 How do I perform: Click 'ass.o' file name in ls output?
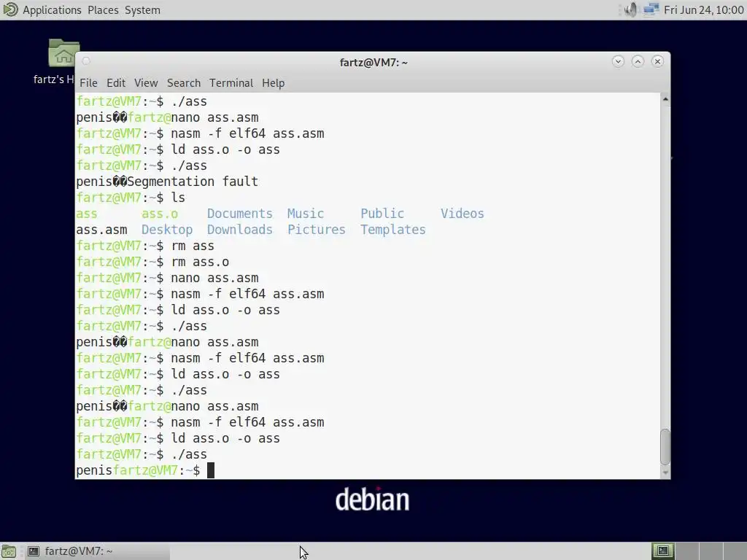pyautogui.click(x=160, y=214)
